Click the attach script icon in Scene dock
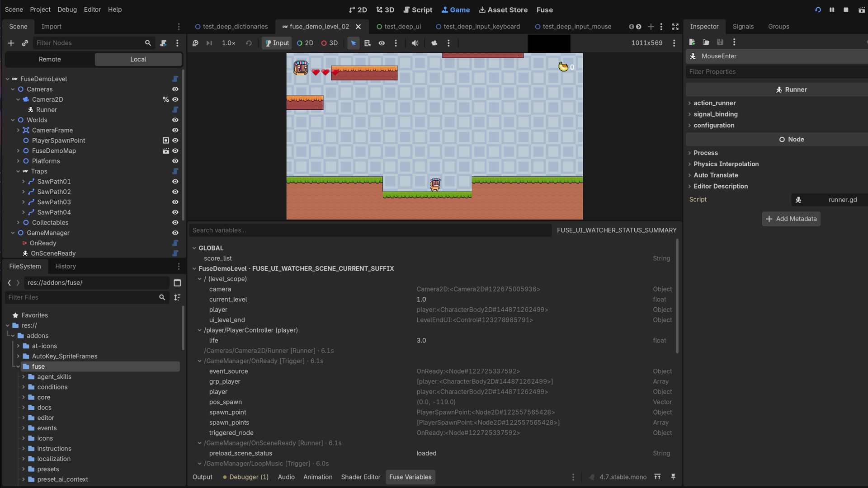The width and height of the screenshot is (868, 488). [x=163, y=43]
